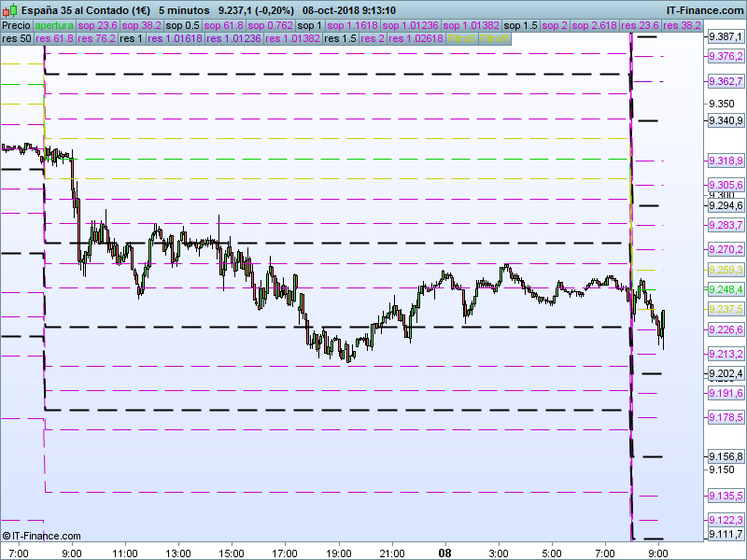Click the yellow 9.237,5 price tag
The height and width of the screenshot is (560, 747).
click(726, 309)
